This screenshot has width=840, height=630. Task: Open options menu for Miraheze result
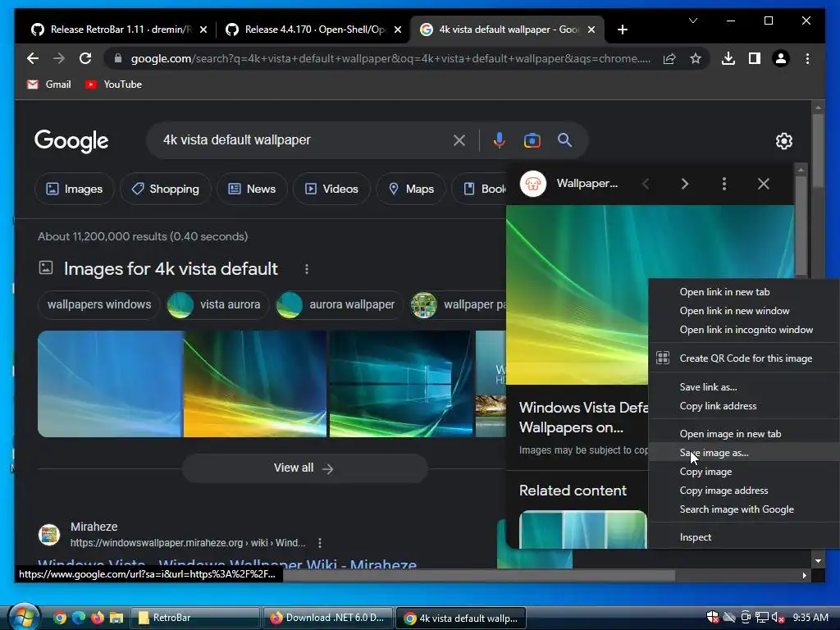click(x=320, y=543)
